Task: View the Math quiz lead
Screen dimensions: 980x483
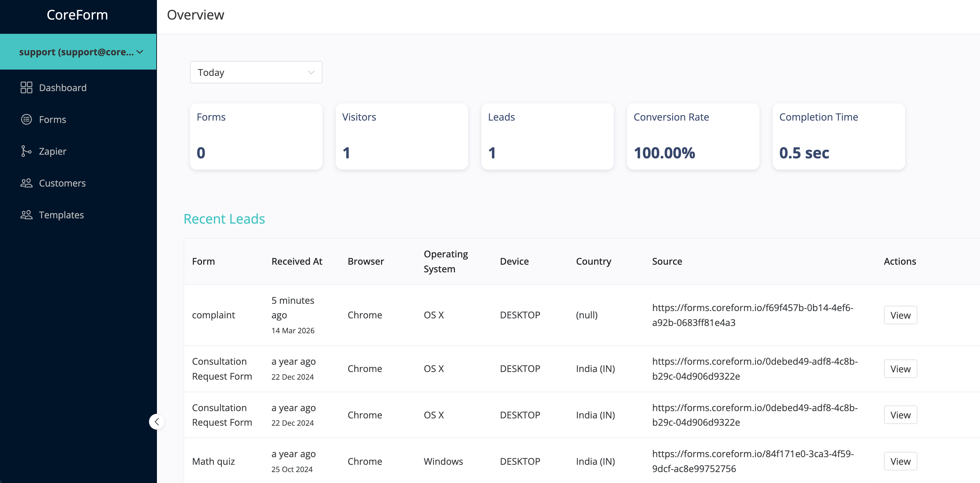Action: (x=900, y=461)
